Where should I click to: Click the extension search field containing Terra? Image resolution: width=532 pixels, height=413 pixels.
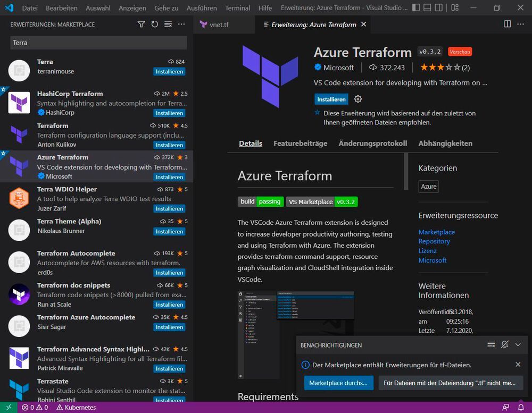[98, 43]
